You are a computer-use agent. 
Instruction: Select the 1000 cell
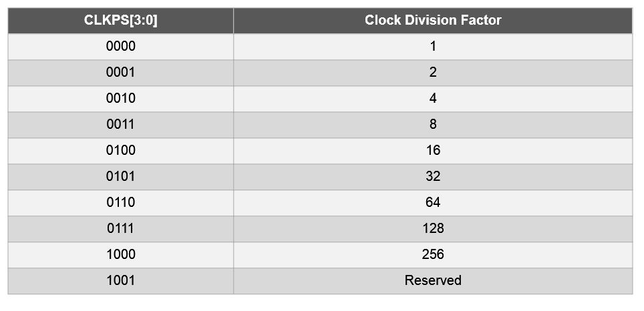[x=121, y=255]
